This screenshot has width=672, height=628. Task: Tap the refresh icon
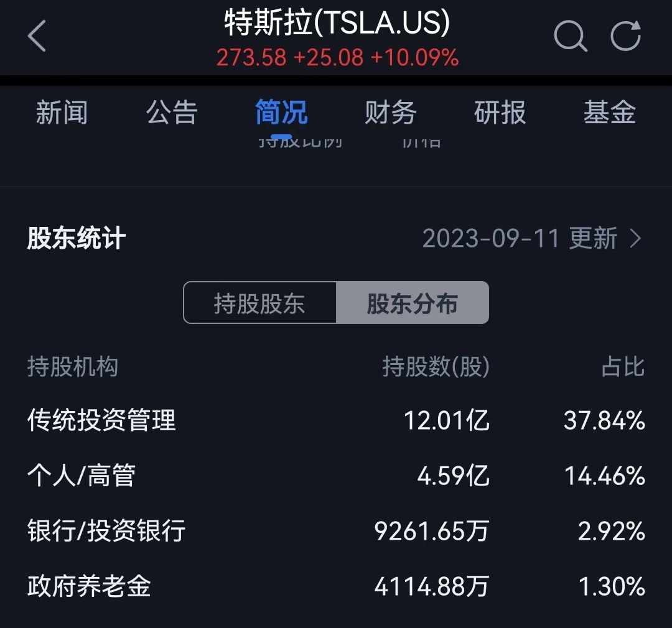pyautogui.click(x=625, y=35)
